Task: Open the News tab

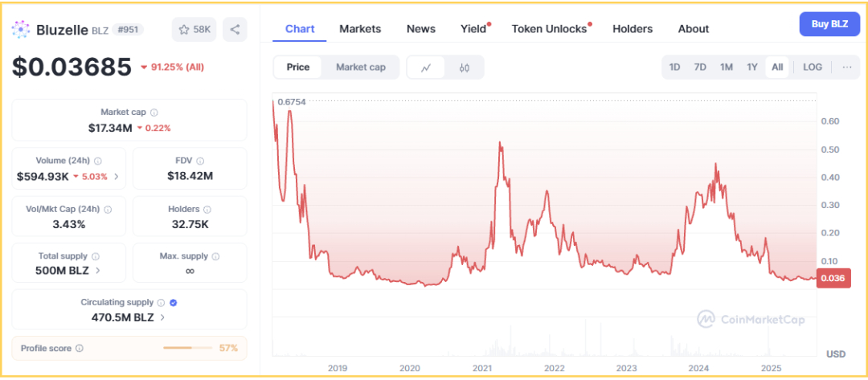Action: (420, 29)
